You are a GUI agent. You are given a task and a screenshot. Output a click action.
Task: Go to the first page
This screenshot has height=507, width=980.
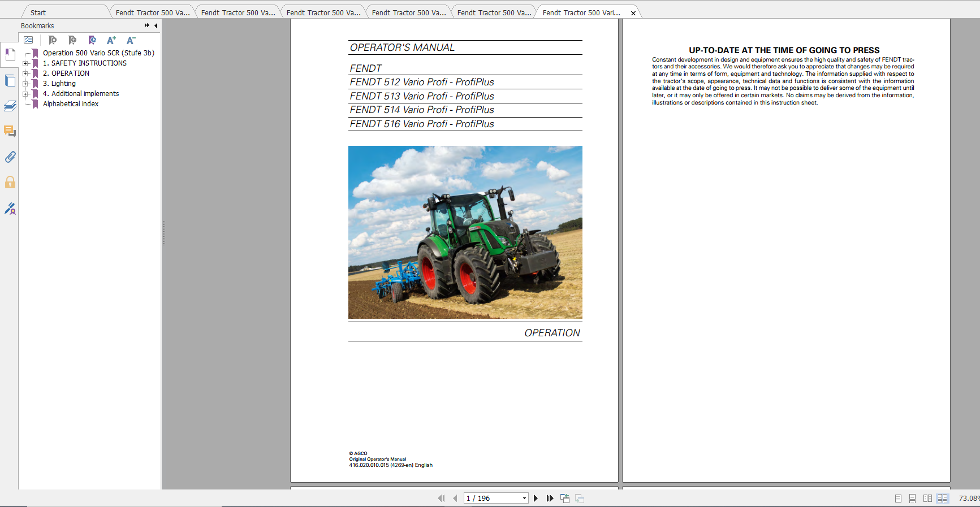[441, 498]
